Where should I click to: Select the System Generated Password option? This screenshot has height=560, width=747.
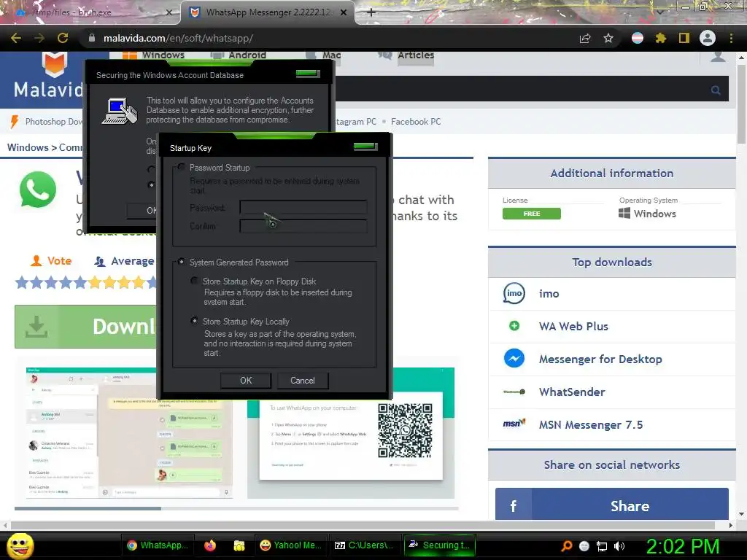[x=181, y=262]
